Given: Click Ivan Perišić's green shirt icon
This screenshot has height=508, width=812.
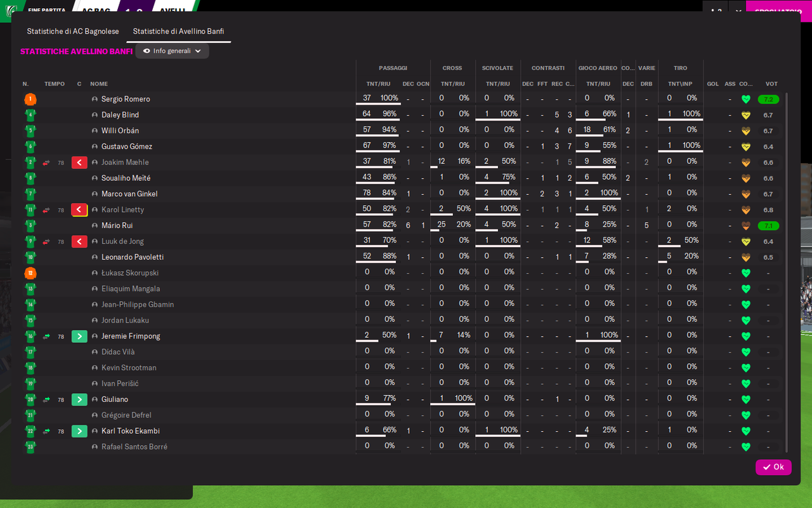Looking at the screenshot, I should tap(30, 384).
